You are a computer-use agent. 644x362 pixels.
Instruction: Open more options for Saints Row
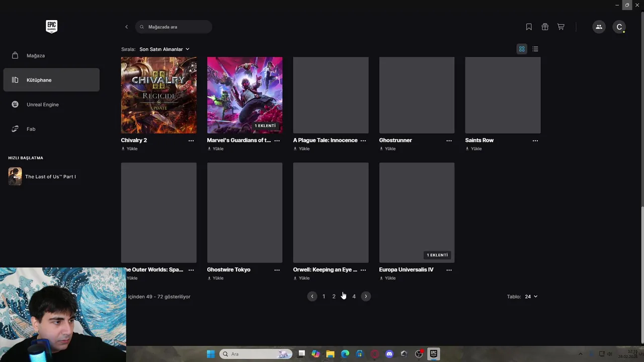535,141
